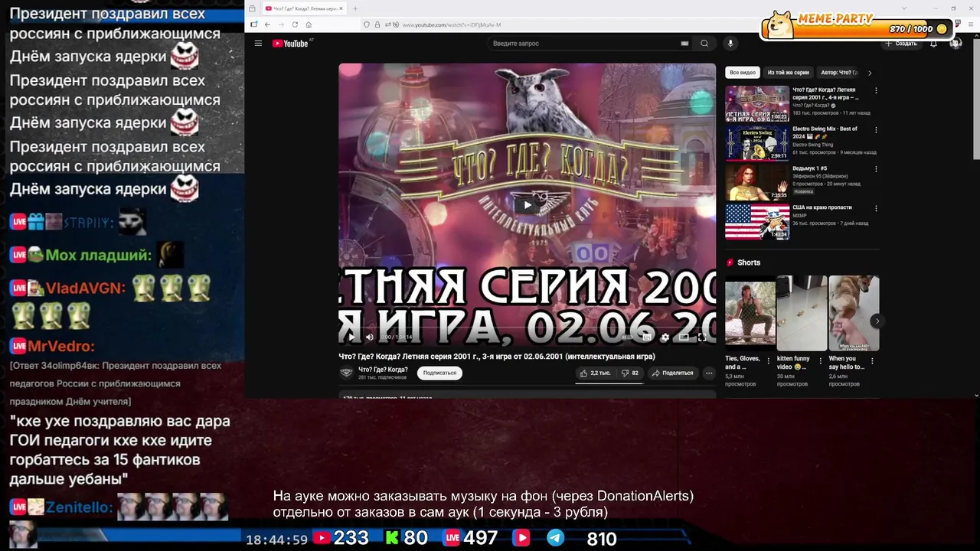Screen dimensions: 980x551
Task: Click the 'Shorts' section heading
Action: (x=748, y=262)
